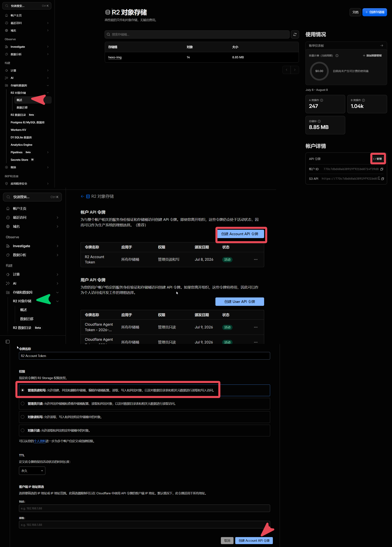Open the info icon beside 总储存
Image resolution: width=392 pixels, height=547 pixels.
[319, 121]
